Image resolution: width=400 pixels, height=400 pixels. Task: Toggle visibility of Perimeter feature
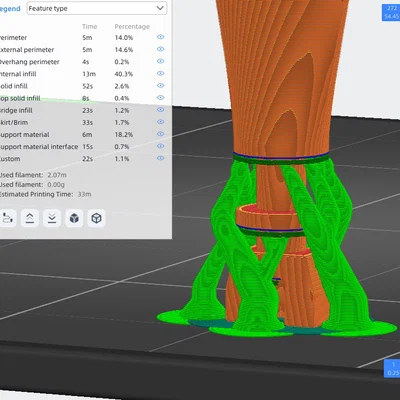[161, 37]
